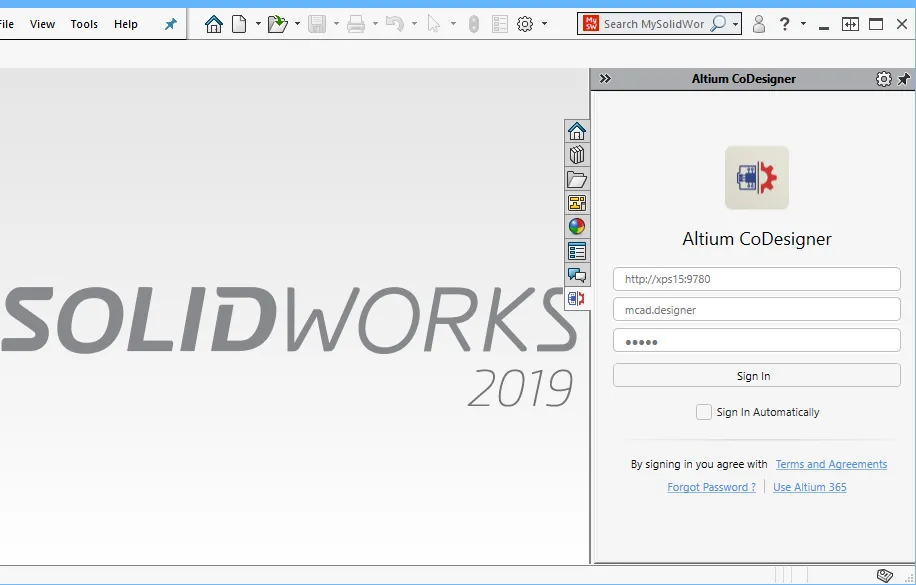
Task: Open the File Explorer tab
Action: click(x=577, y=179)
